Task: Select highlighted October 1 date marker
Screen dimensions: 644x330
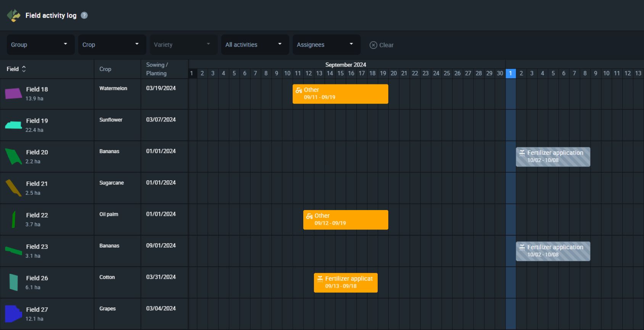Action: 510,73
